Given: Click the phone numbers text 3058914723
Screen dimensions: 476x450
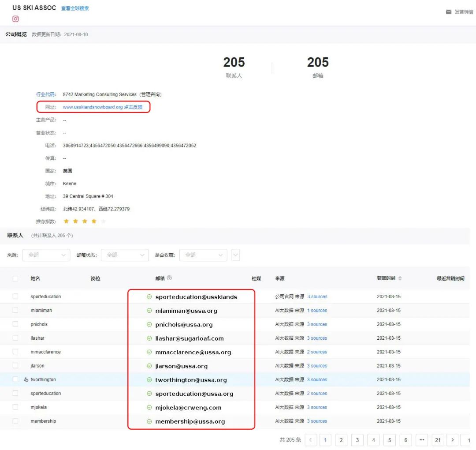Looking at the screenshot, I should [129, 146].
